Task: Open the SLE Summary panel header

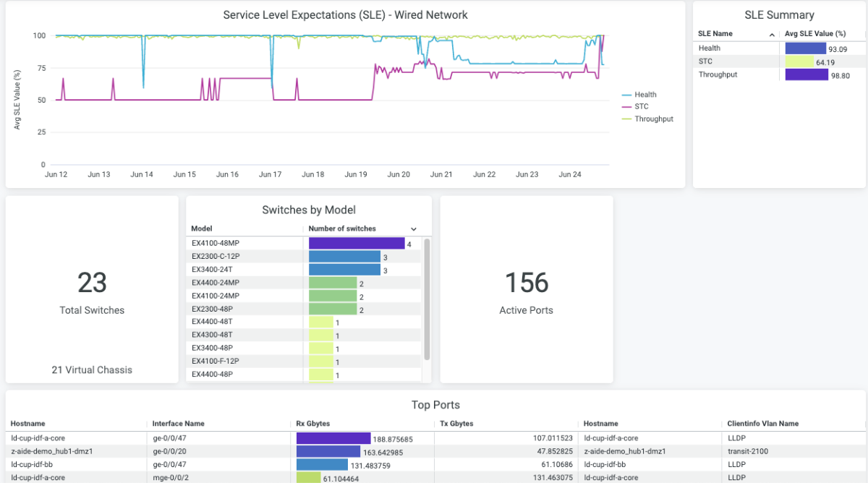Action: (x=779, y=14)
